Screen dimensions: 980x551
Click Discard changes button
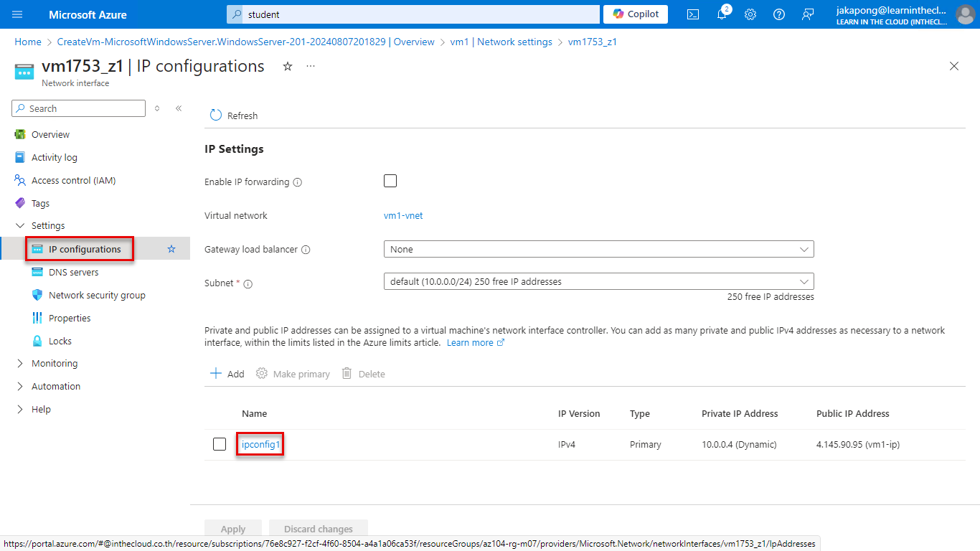(319, 529)
